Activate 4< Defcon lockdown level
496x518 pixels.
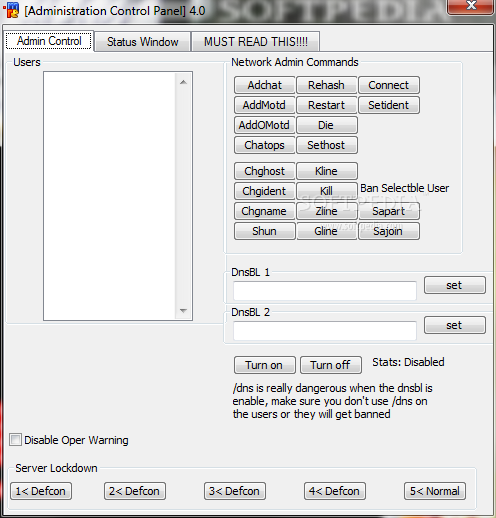(335, 491)
